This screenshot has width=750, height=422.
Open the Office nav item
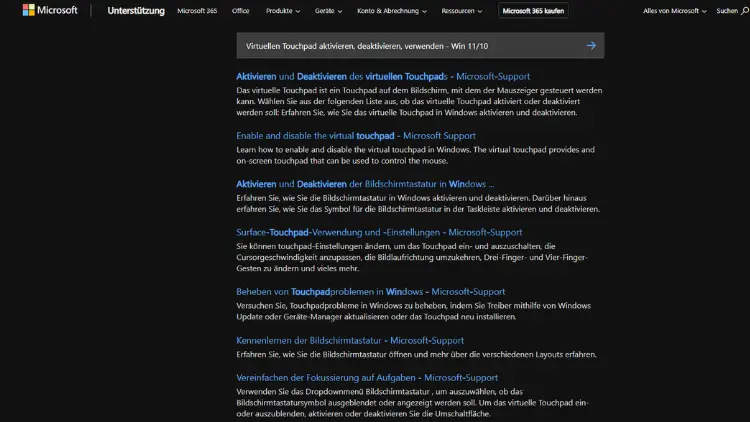click(x=240, y=11)
